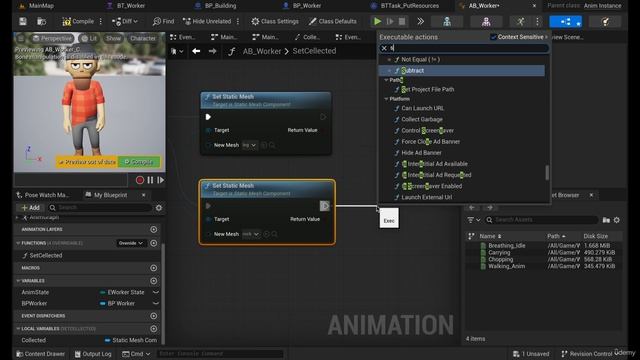640x360 pixels.
Task: Click the frame skip button
Action: pos(390,21)
